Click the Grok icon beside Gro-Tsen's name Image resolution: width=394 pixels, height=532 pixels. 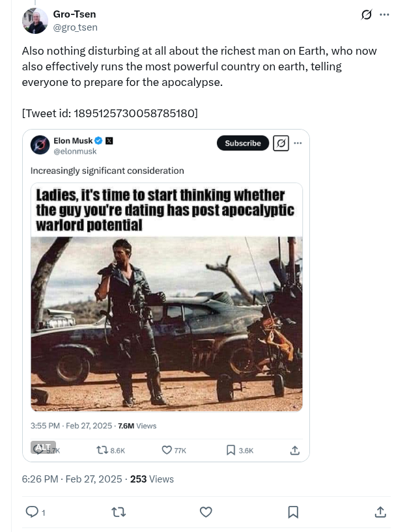367,14
